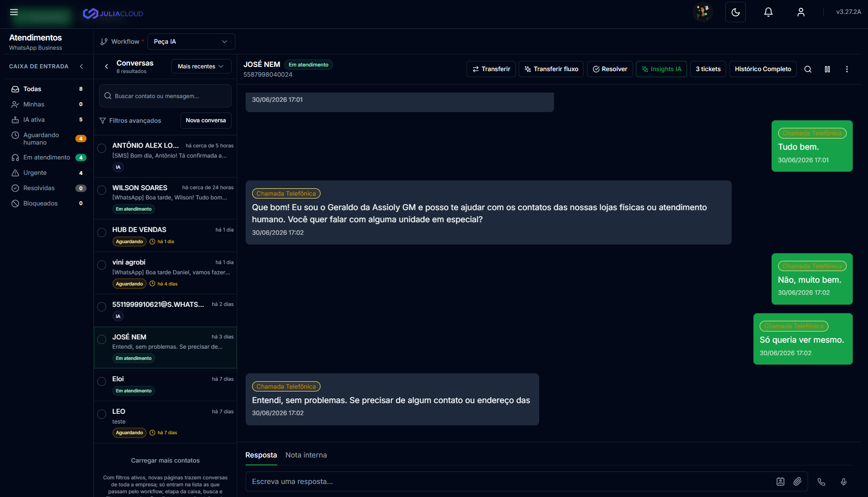The image size is (868, 497).
Task: Click the attach file paperclip icon
Action: coord(798,482)
